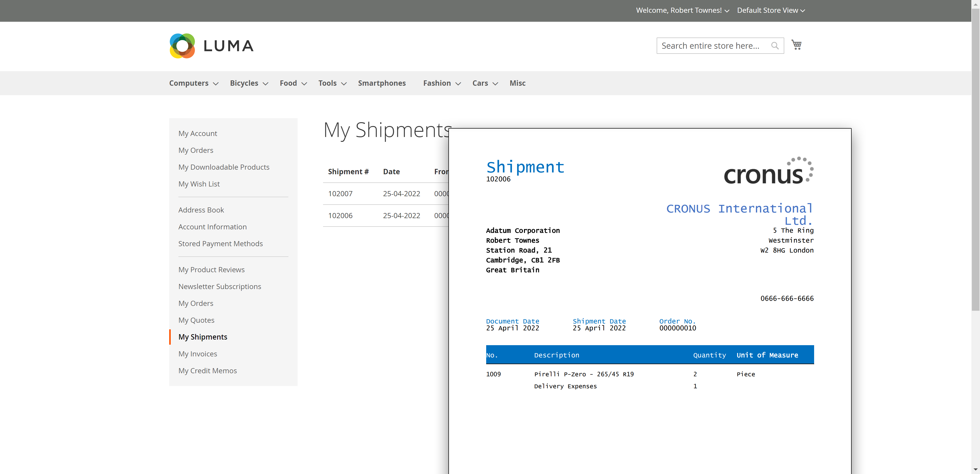Viewport: 980px width, 474px height.
Task: Open My Invoices in sidebar
Action: pos(198,354)
